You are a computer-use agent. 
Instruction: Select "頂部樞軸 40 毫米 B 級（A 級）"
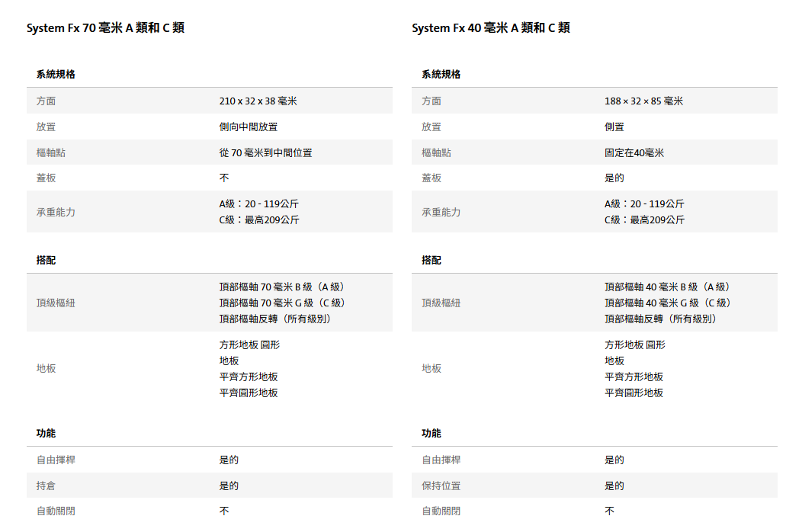pyautogui.click(x=668, y=287)
